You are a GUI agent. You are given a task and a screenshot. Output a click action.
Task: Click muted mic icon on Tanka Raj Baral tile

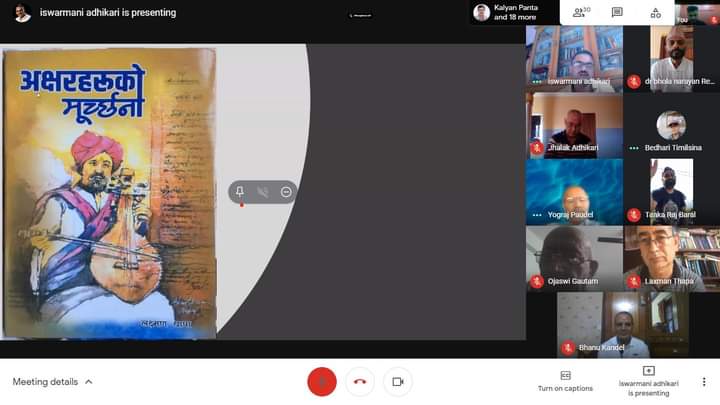click(x=634, y=214)
